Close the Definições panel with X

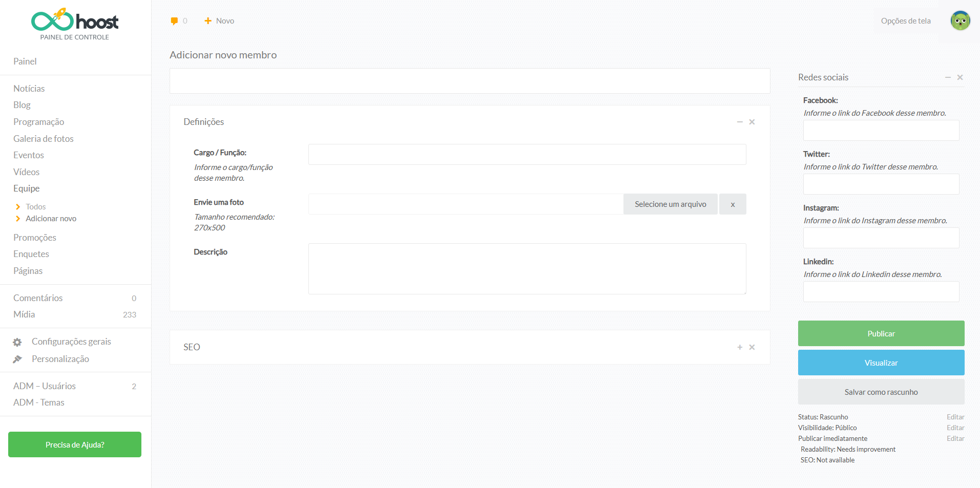752,122
